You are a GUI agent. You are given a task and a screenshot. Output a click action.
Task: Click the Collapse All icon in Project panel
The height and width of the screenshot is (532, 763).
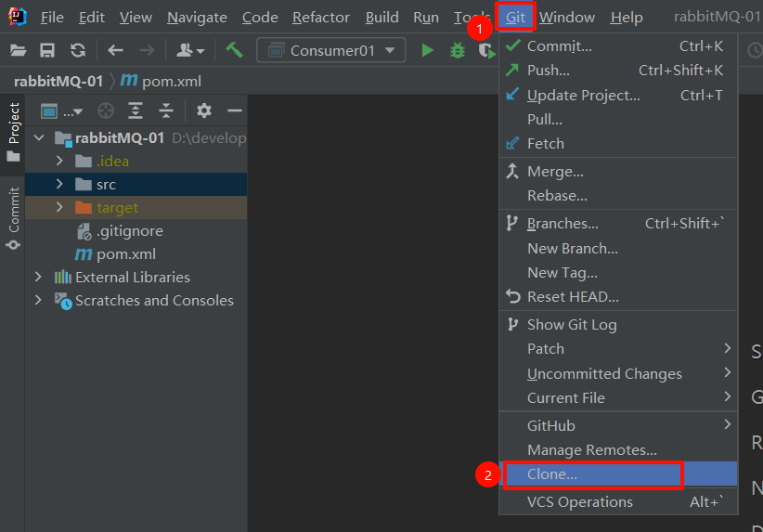[166, 111]
